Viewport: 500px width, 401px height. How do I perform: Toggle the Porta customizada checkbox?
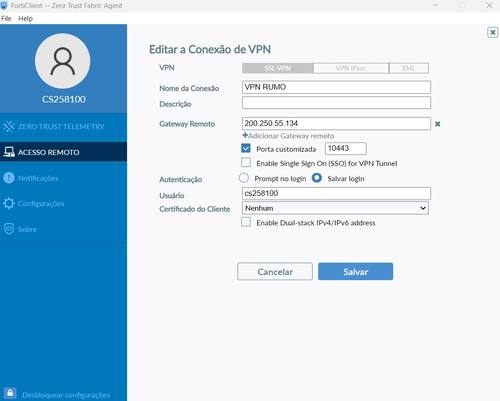pos(246,148)
